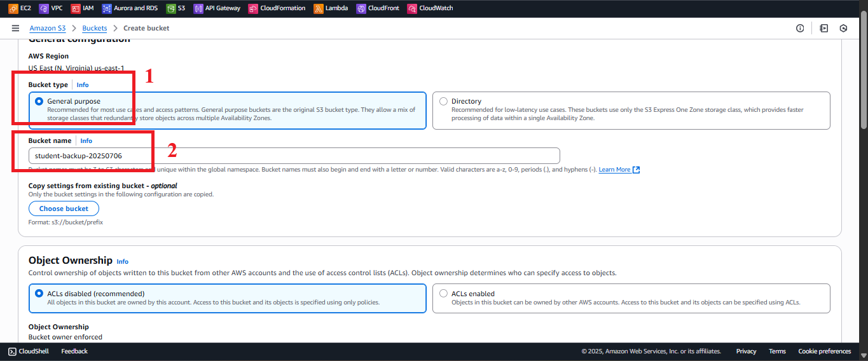Click 'Copy settings from existing bucket' heading

point(103,186)
